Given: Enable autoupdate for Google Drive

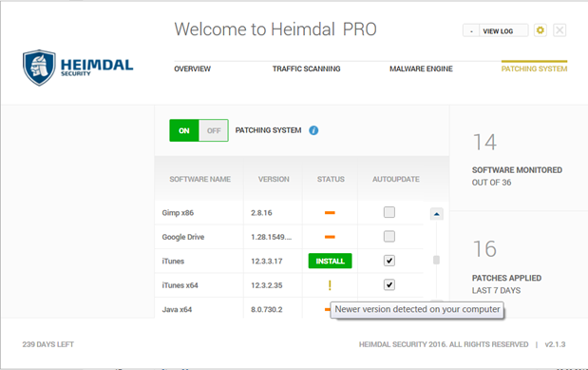Looking at the screenshot, I should point(389,236).
